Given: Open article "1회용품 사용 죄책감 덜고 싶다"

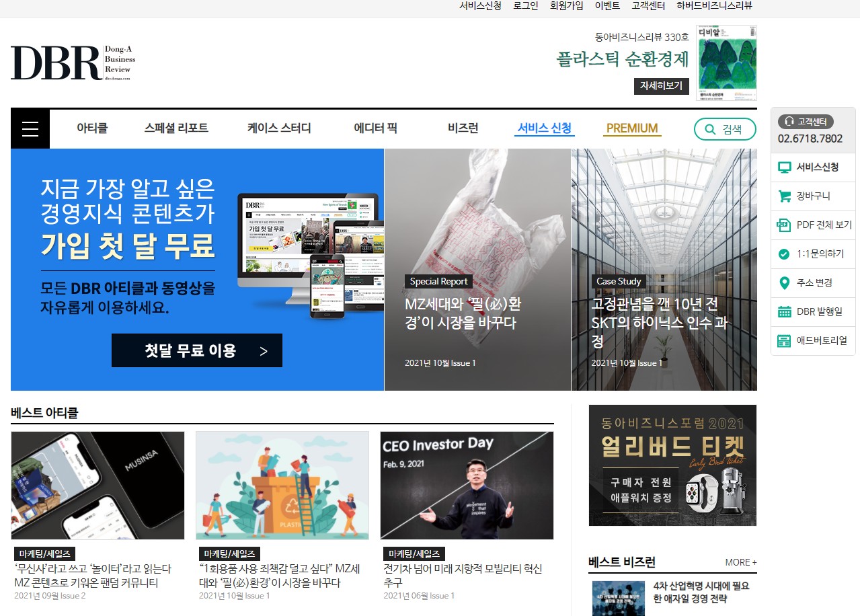Looking at the screenshot, I should pos(280,576).
